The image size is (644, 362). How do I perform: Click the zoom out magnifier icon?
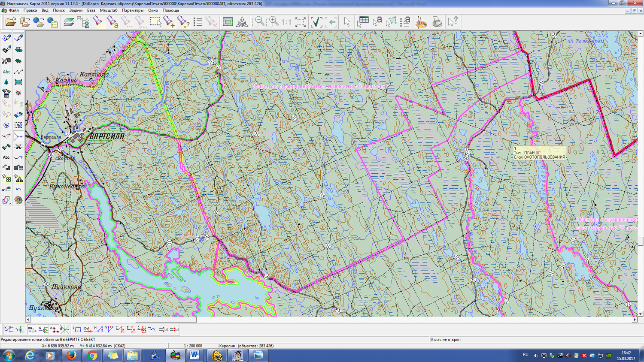(x=258, y=22)
